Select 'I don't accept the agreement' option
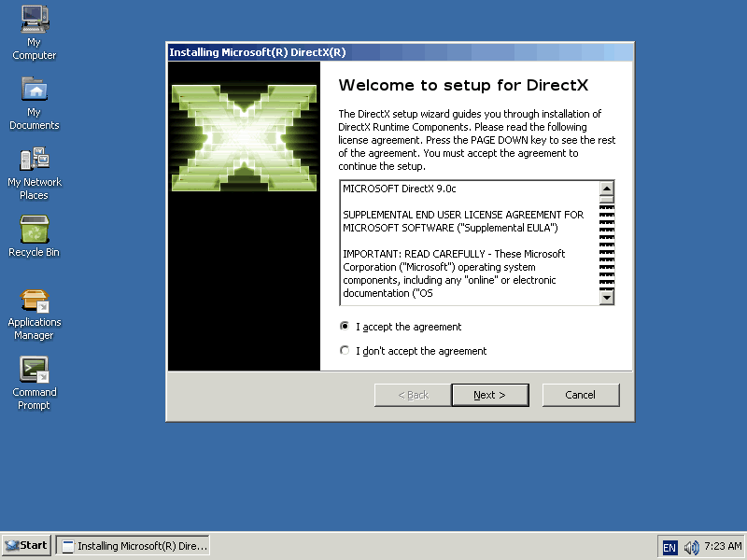Screen dimensions: 747x560 pyautogui.click(x=414, y=351)
